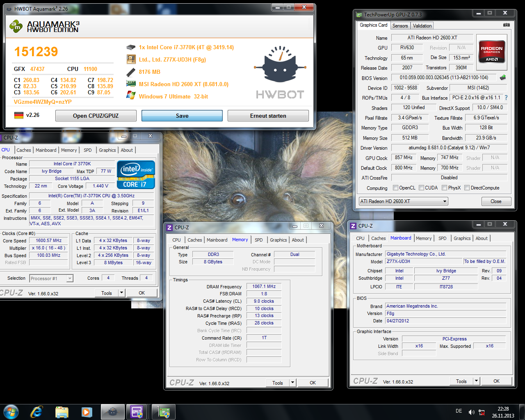Click the network tray icon

pos(482,412)
